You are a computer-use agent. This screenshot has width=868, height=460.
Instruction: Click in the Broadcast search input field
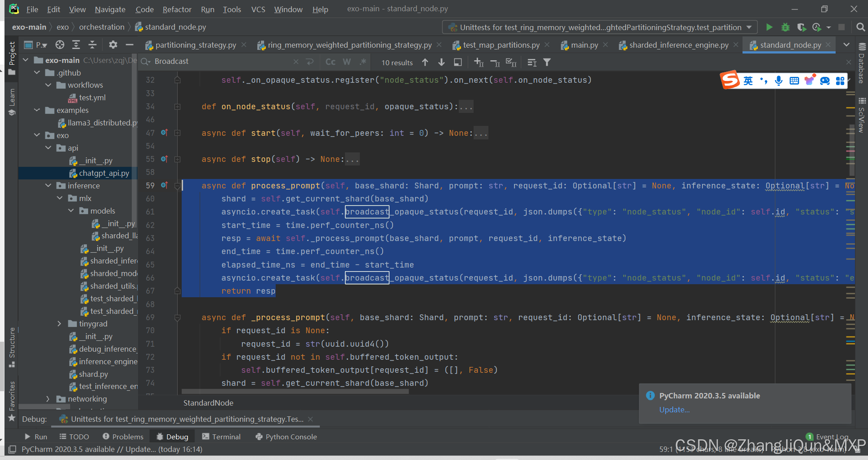point(220,62)
